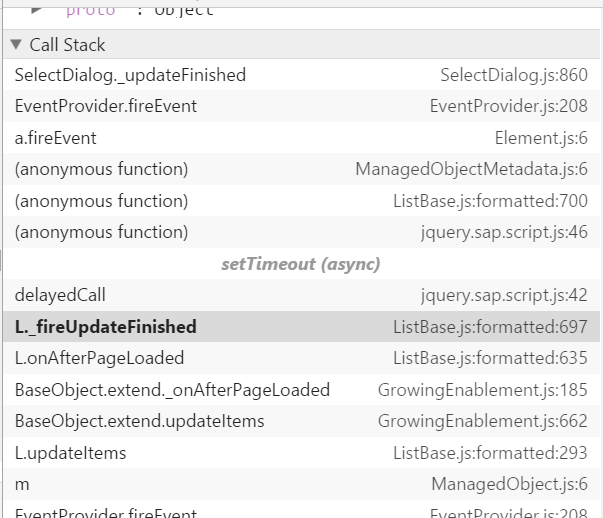Select the delayedCall stack frame
This screenshot has height=518, width=603.
pyautogui.click(x=302, y=295)
